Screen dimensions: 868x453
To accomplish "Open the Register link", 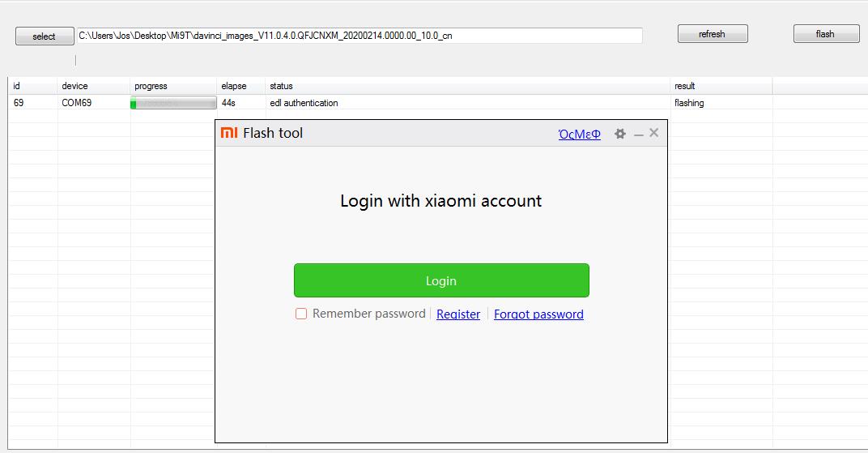I will (458, 314).
